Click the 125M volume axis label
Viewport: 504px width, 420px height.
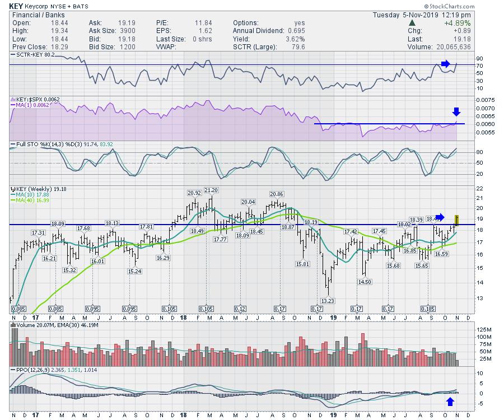click(x=484, y=330)
